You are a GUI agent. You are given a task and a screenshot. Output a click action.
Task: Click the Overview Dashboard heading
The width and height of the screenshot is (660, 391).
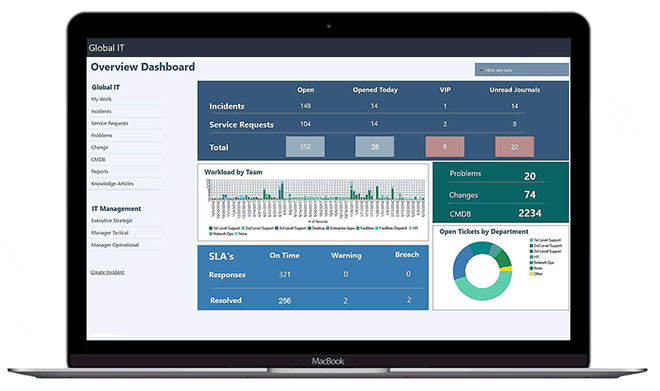pyautogui.click(x=143, y=67)
